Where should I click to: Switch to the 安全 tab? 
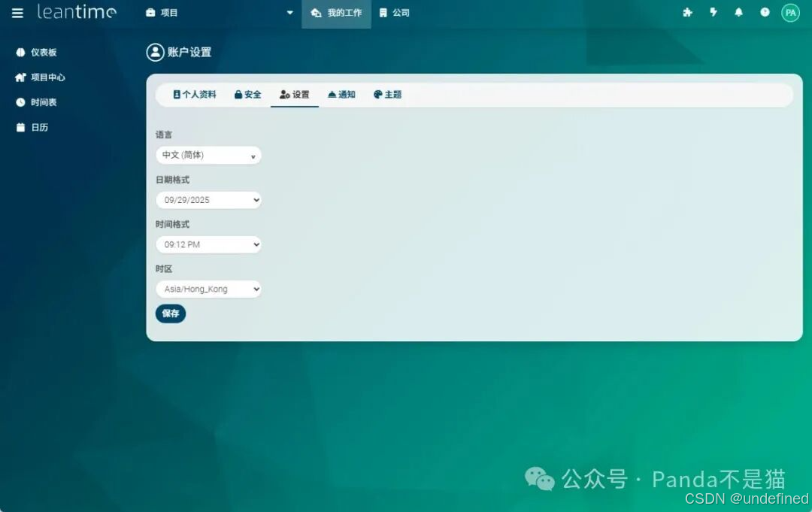coord(247,94)
